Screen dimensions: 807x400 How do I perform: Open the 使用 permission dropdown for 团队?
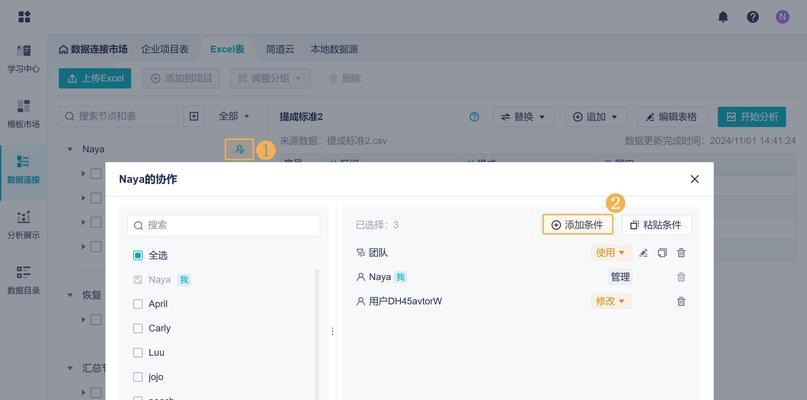coord(610,253)
